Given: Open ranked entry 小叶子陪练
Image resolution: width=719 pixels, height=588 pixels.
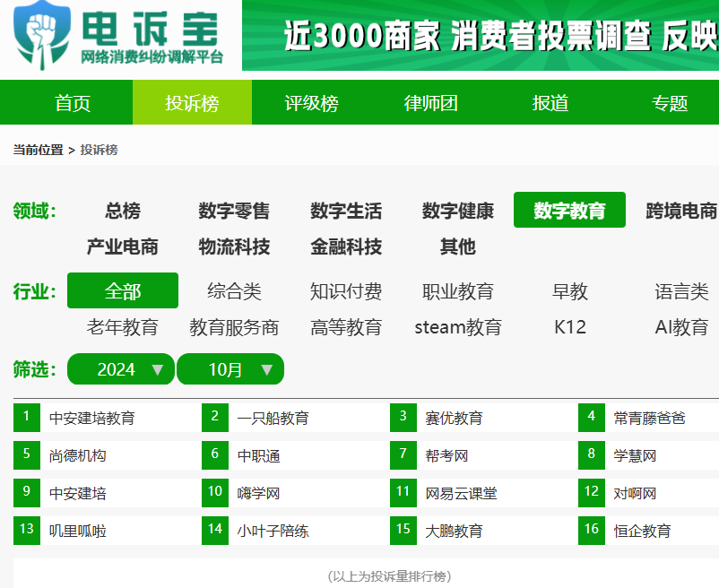Looking at the screenshot, I should click(273, 531).
